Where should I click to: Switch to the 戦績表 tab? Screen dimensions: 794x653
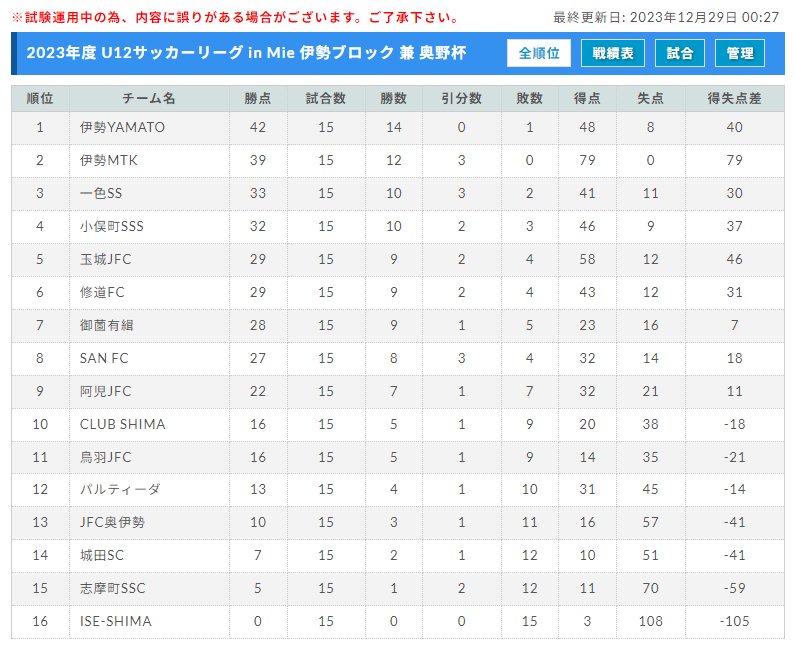(x=613, y=53)
